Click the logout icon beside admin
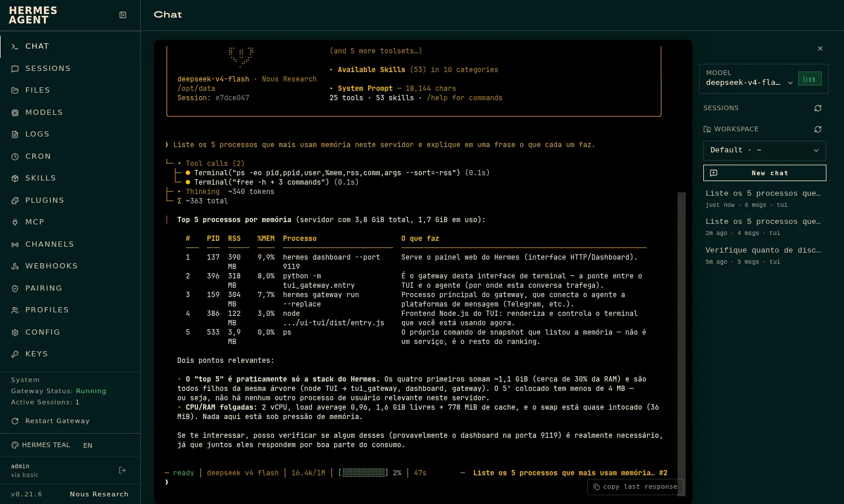This screenshot has height=504, width=844. coord(122,471)
